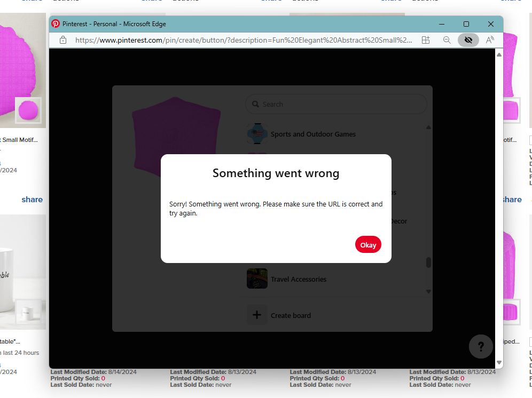
Task: Click the board Search field
Action: (336, 104)
